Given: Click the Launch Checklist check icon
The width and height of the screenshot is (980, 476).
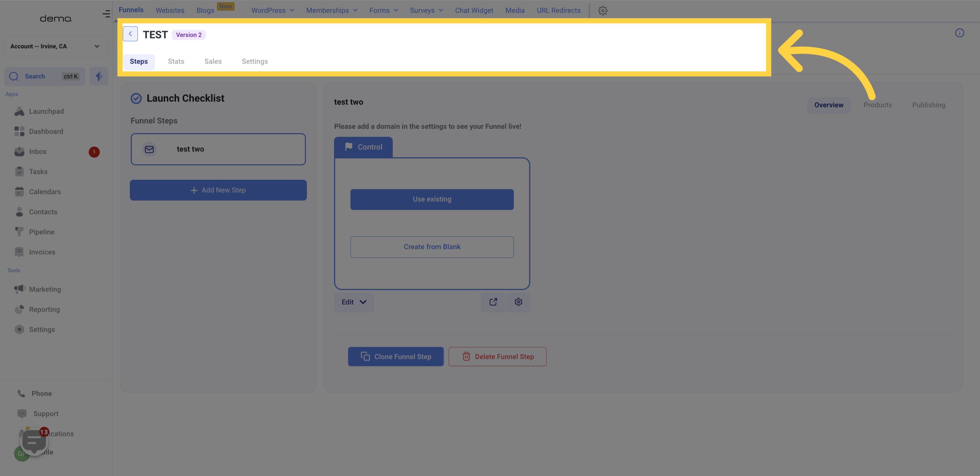Looking at the screenshot, I should (136, 99).
